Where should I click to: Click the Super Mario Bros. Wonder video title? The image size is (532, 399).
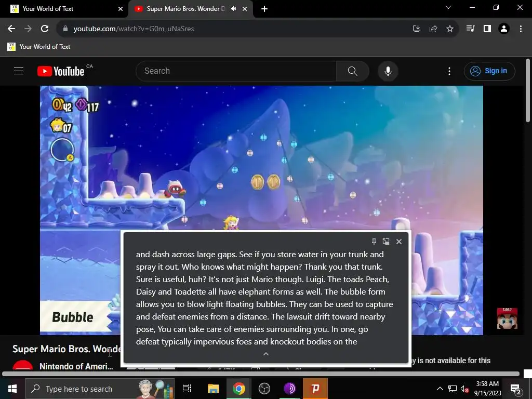click(x=66, y=349)
